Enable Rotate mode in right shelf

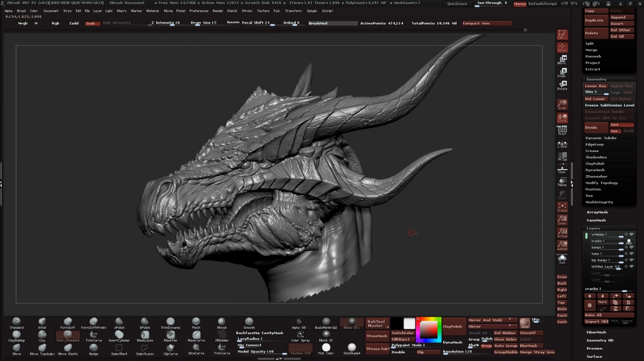click(x=562, y=85)
